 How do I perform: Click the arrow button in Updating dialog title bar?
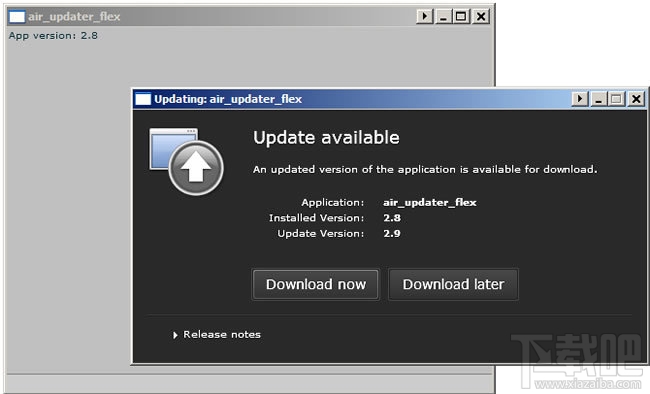tap(580, 99)
